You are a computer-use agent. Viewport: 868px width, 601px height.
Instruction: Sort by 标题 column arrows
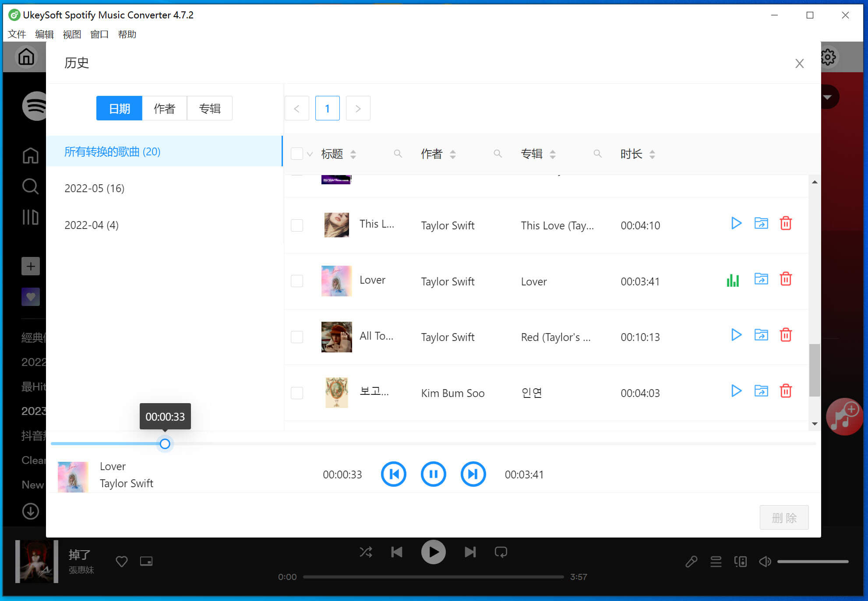coord(353,154)
